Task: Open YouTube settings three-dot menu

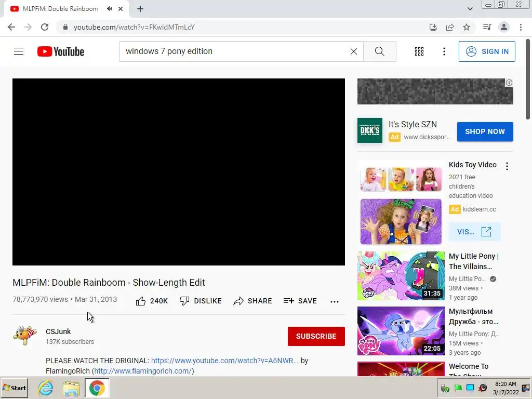Action: pyautogui.click(x=444, y=51)
